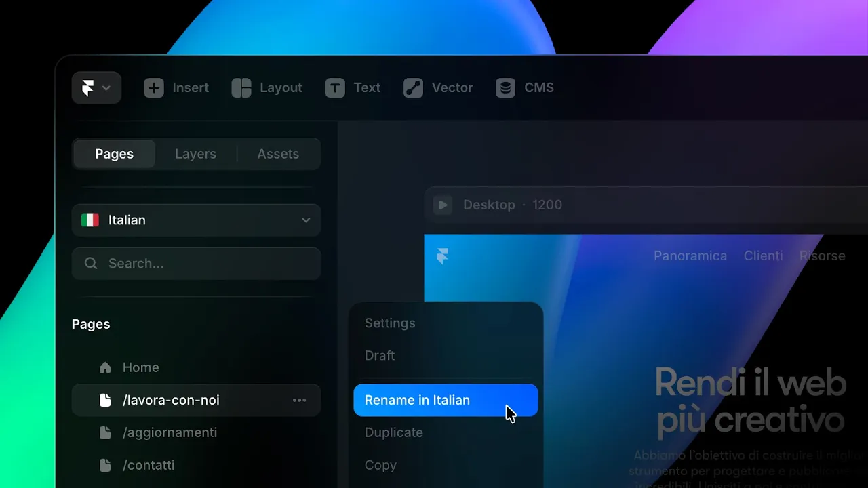868x488 pixels.
Task: Expand the locale selector chevron arrow
Action: (x=306, y=220)
